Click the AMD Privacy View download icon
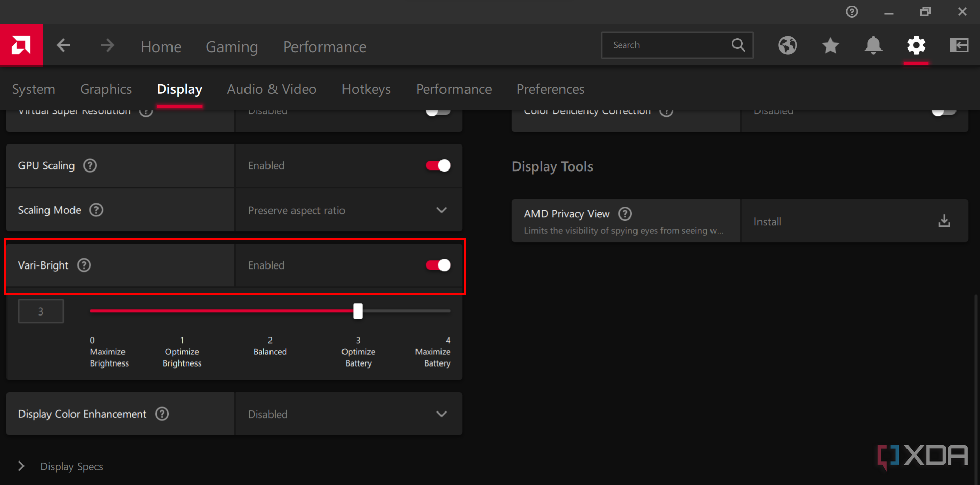This screenshot has height=485, width=980. pyautogui.click(x=944, y=221)
